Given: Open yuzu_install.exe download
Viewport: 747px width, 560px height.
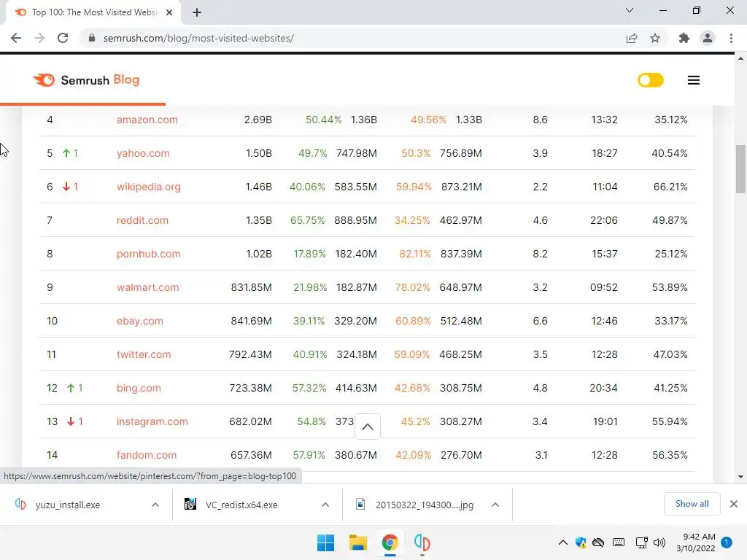Looking at the screenshot, I should click(68, 505).
